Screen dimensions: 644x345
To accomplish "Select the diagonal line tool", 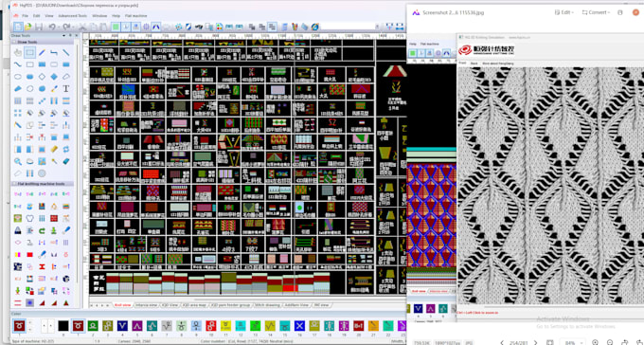I will point(66,53).
